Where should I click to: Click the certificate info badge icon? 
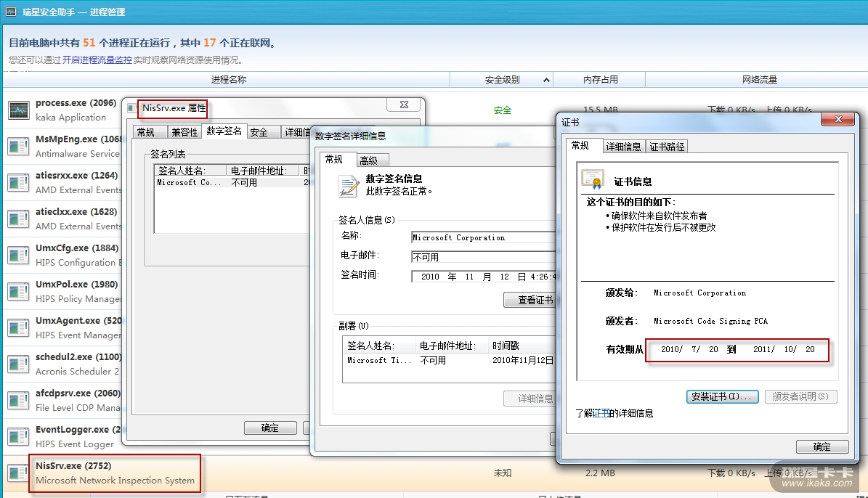coord(592,179)
